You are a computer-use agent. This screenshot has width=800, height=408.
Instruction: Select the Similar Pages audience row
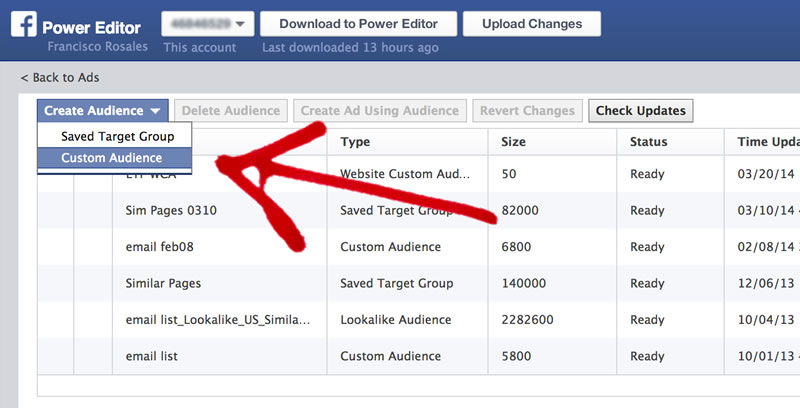coord(418,283)
